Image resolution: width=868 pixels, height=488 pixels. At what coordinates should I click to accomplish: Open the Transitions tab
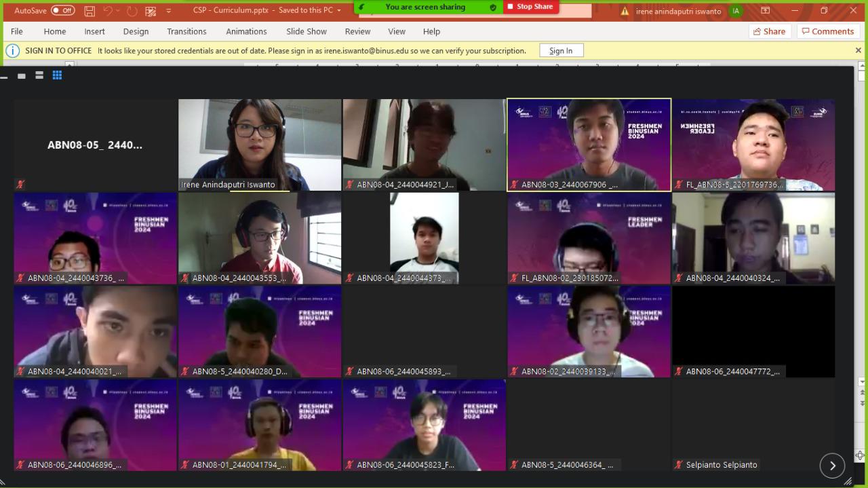pyautogui.click(x=186, y=31)
